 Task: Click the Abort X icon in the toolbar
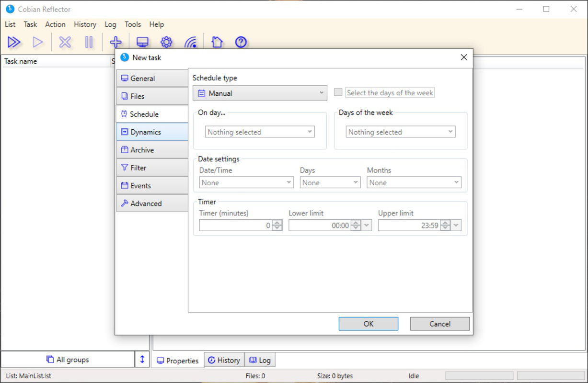click(65, 42)
